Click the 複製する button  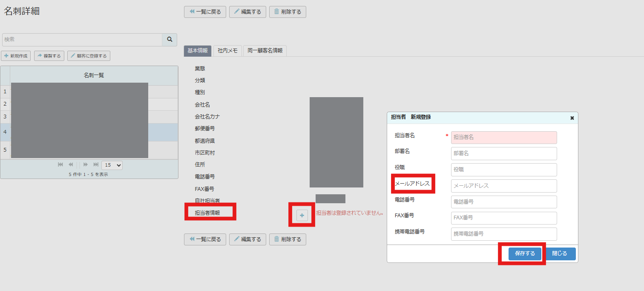click(49, 56)
